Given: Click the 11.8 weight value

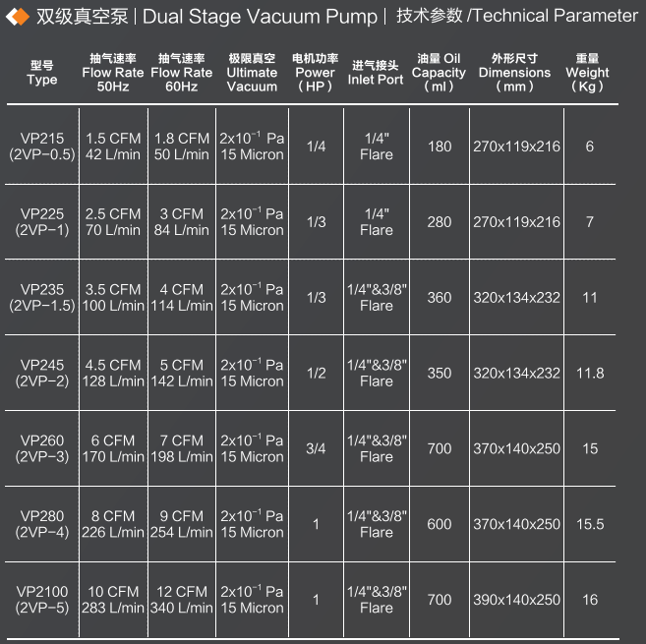Looking at the screenshot, I should 590,374.
